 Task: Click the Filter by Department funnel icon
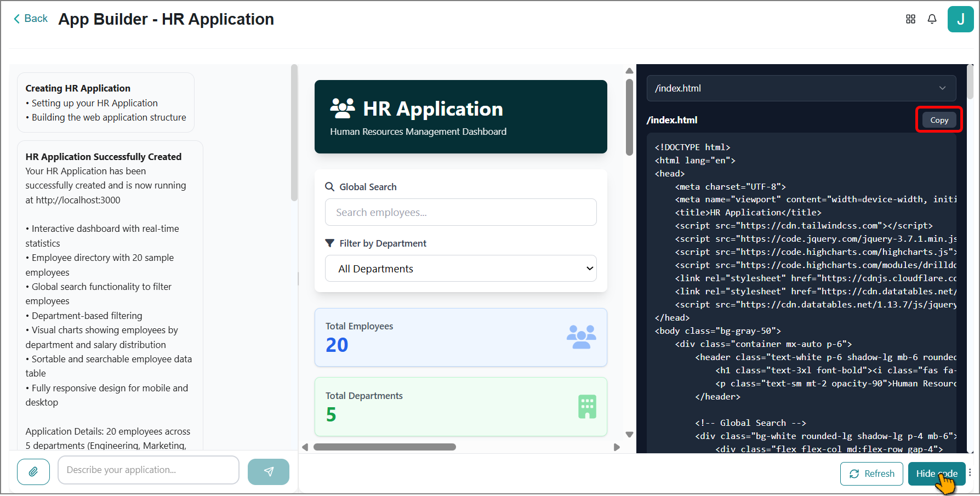pos(329,243)
